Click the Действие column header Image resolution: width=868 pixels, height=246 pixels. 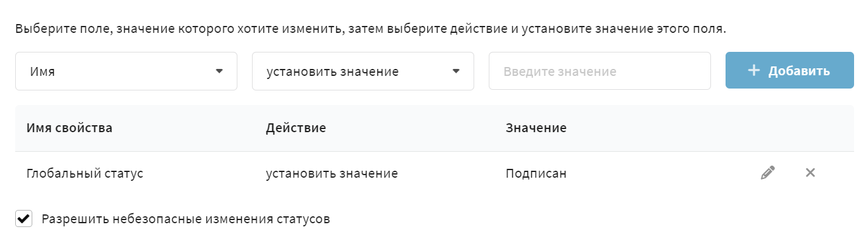(296, 128)
